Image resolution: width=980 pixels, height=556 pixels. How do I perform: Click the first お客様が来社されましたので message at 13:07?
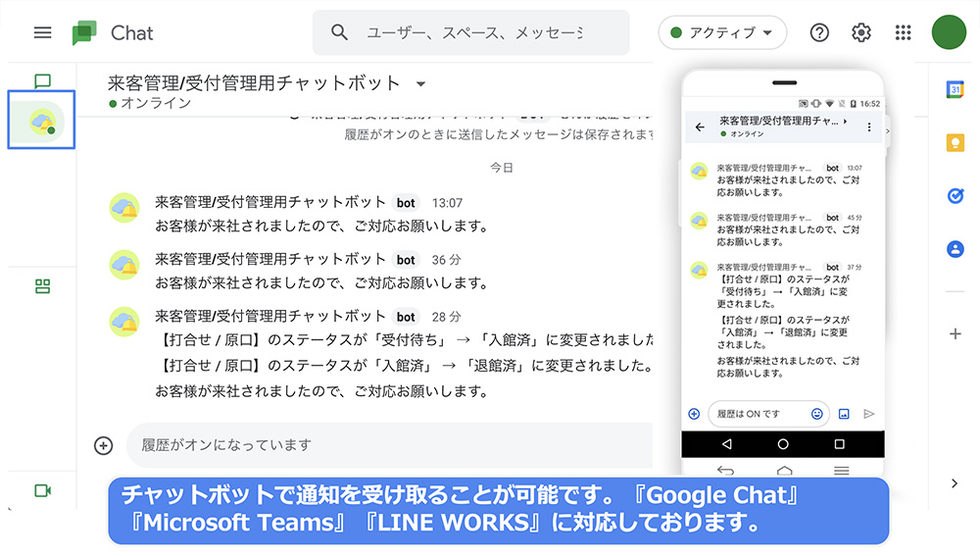321,226
